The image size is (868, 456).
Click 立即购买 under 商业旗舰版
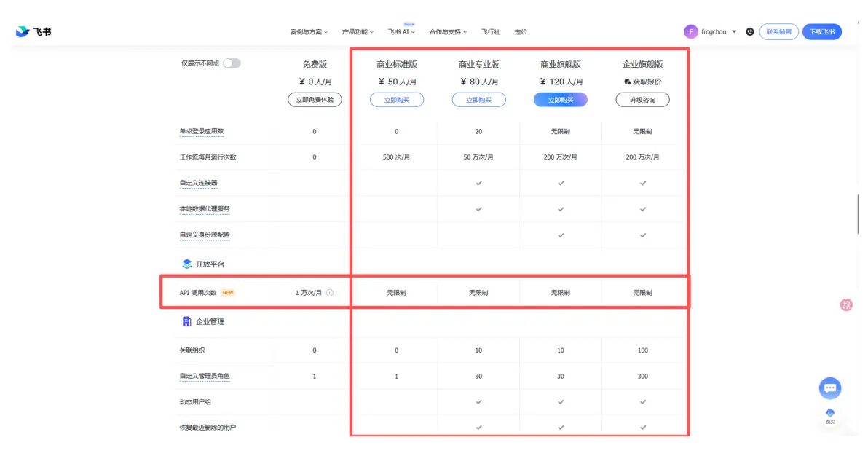[561, 100]
